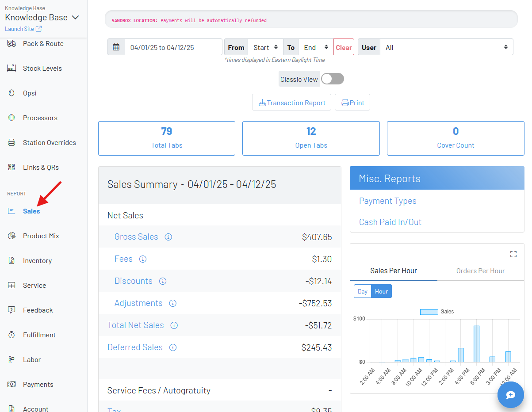
Task: Click the calendar icon beside the date range
Action: [116, 47]
